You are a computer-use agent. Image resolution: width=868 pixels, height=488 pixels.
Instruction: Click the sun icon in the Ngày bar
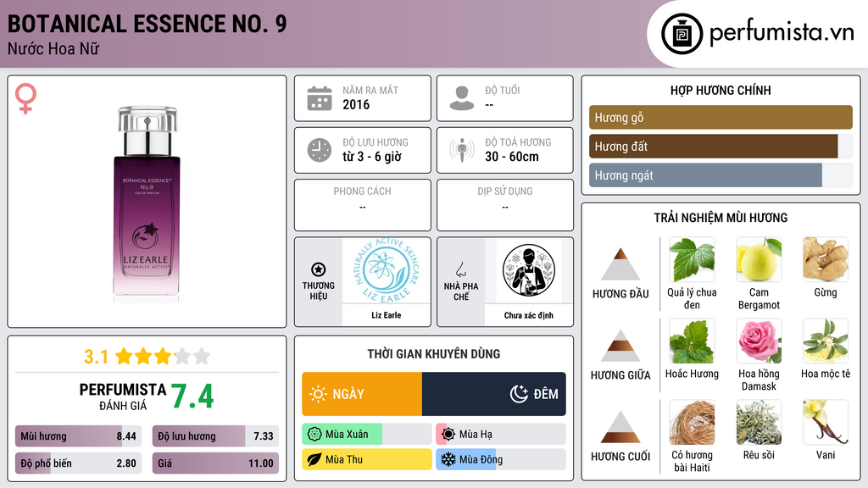pos(319,394)
